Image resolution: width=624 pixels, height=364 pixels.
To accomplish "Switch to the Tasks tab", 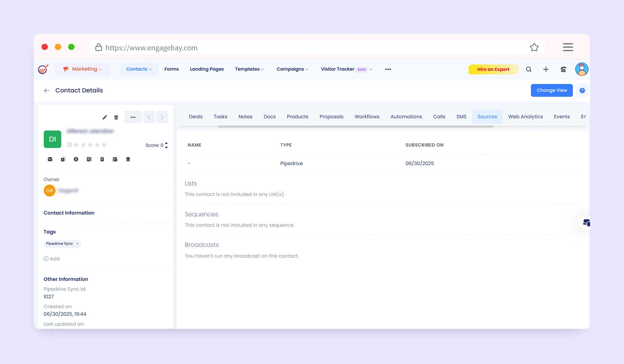I will (221, 117).
